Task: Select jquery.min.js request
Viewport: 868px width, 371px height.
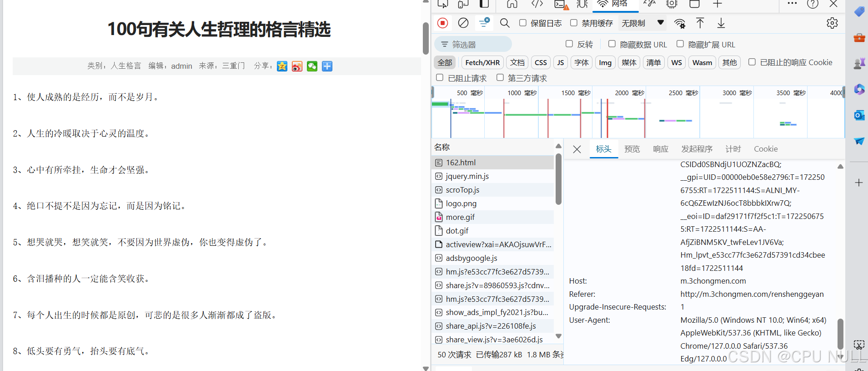Action: point(492,176)
